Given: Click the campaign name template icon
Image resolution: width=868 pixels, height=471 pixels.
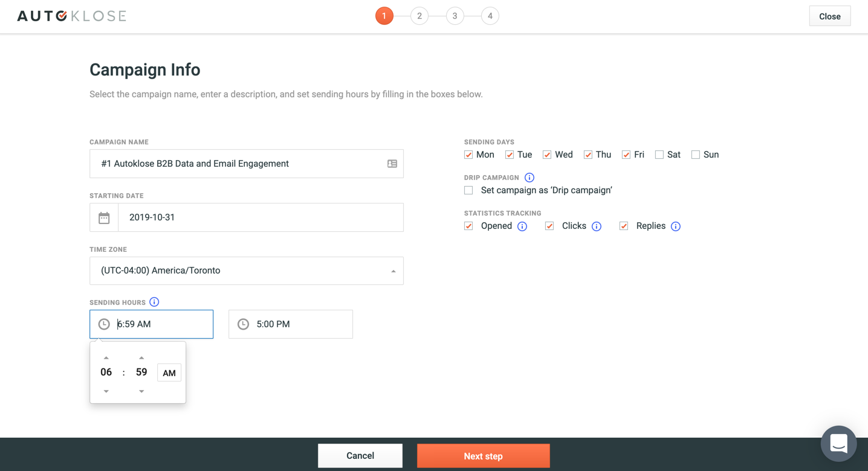Looking at the screenshot, I should pos(392,164).
